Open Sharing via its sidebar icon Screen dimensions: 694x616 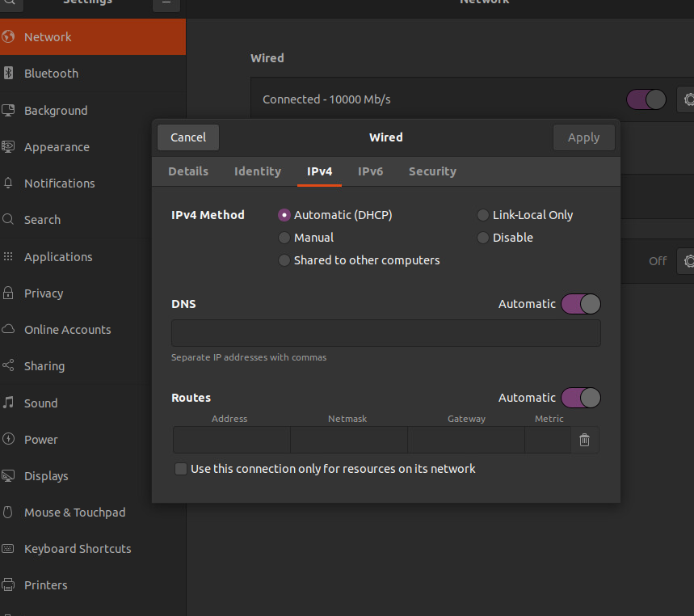pyautogui.click(x=9, y=366)
